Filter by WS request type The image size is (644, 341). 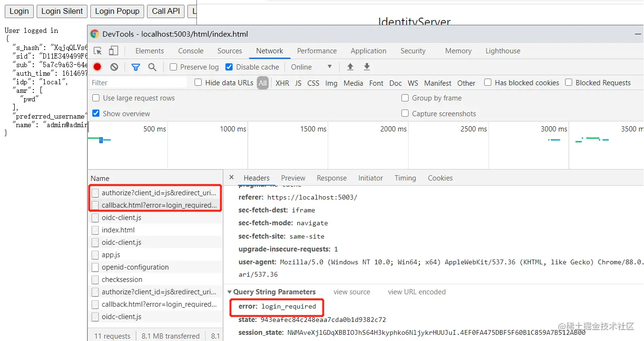[413, 83]
